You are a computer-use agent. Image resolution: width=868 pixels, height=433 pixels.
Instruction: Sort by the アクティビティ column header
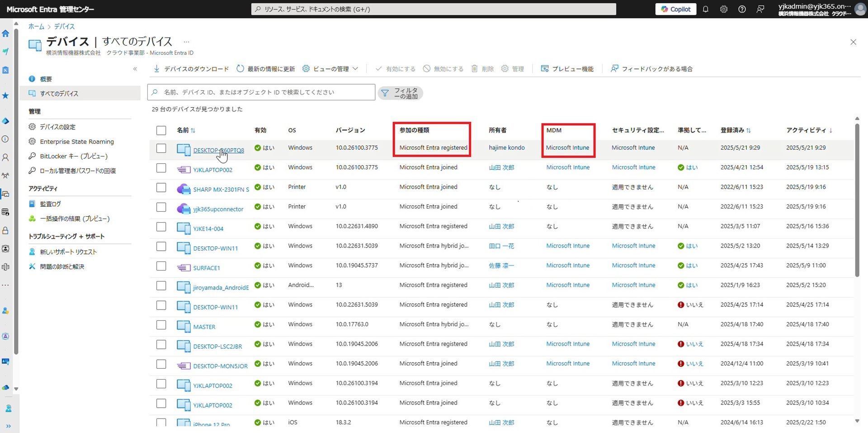809,130
